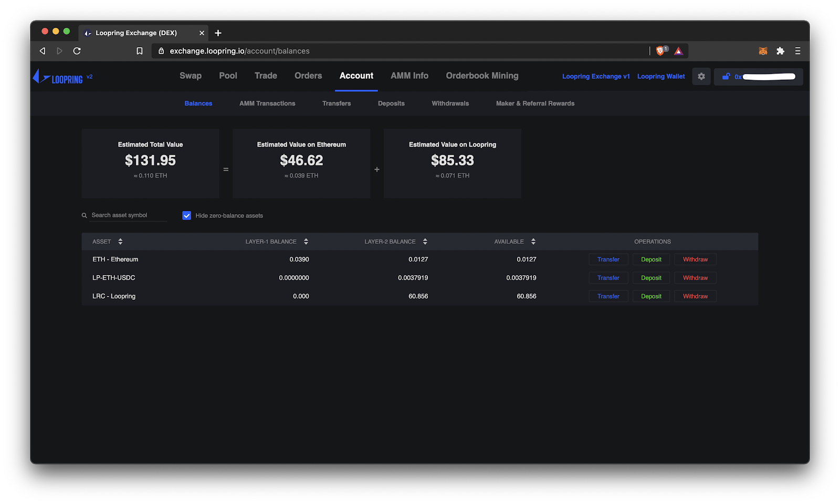This screenshot has width=840, height=504.
Task: Click the Loopring logo
Action: click(59, 76)
